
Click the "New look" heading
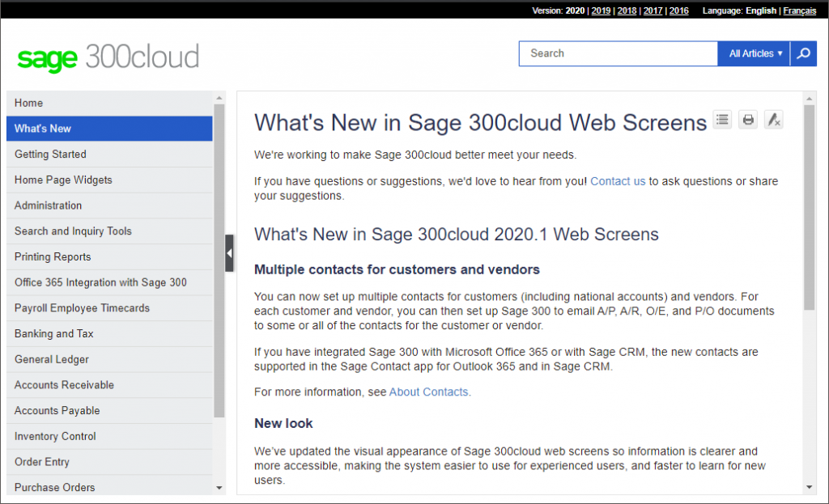tap(283, 423)
